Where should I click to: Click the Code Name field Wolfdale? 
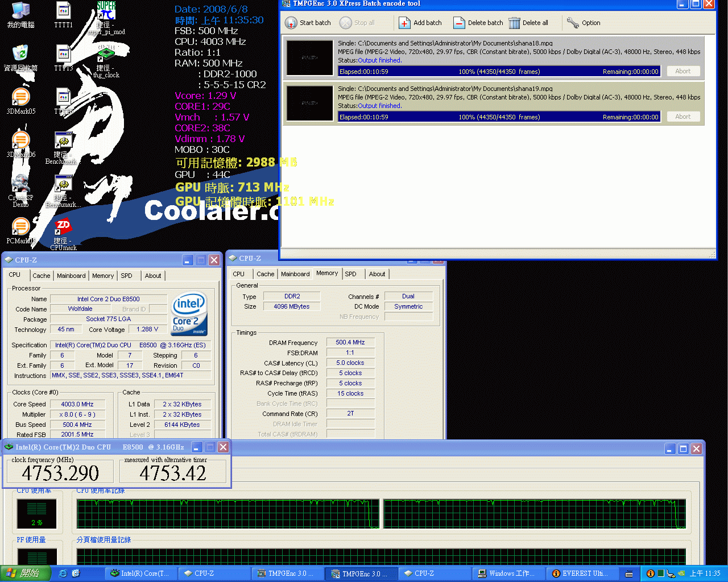(x=80, y=309)
